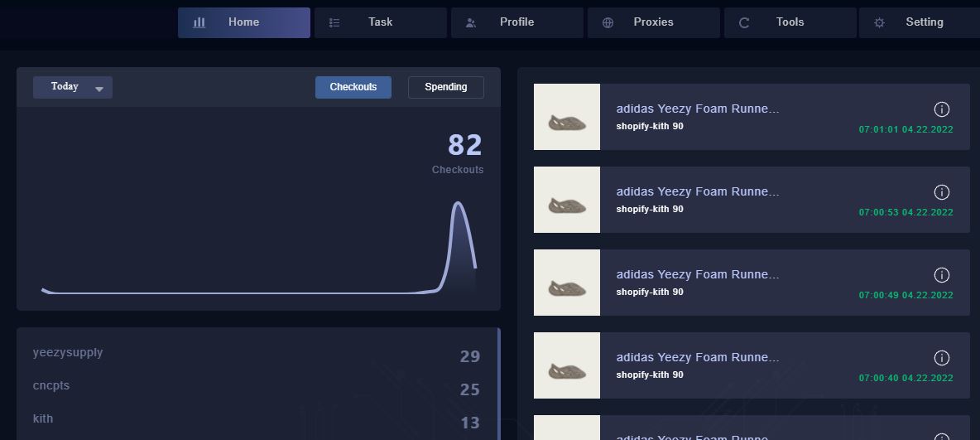Viewport: 980px width, 440px height.
Task: Open info for 07:01:01 checkout
Action: click(x=941, y=109)
